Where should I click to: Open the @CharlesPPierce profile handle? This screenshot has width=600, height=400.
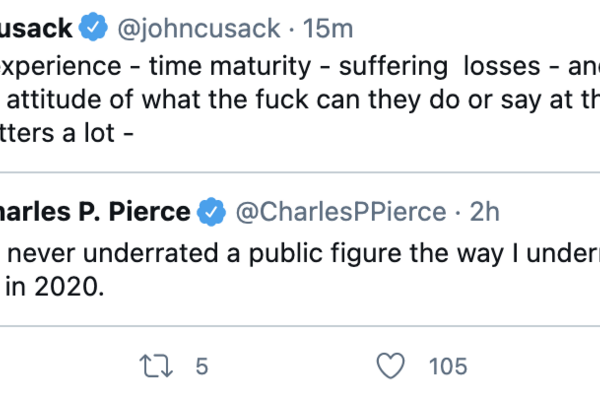338,211
